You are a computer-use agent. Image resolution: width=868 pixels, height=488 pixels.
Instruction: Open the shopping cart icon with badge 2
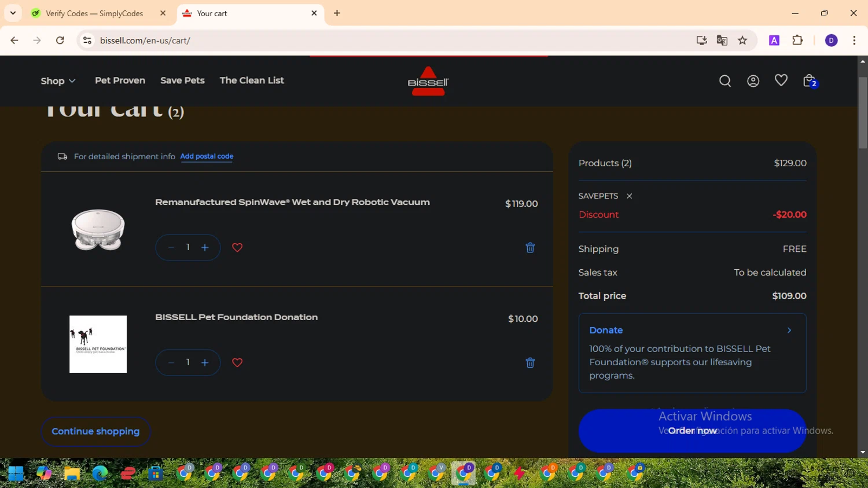click(810, 81)
